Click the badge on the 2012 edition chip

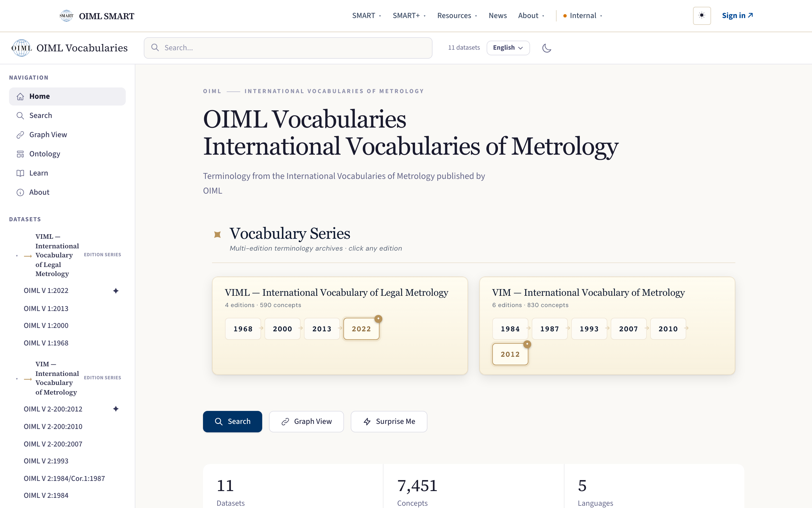point(527,344)
